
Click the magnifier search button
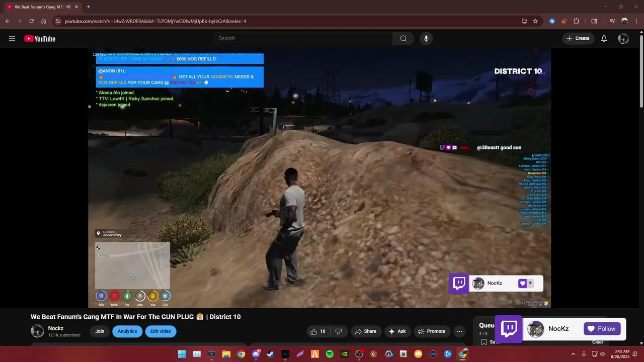[x=404, y=39]
